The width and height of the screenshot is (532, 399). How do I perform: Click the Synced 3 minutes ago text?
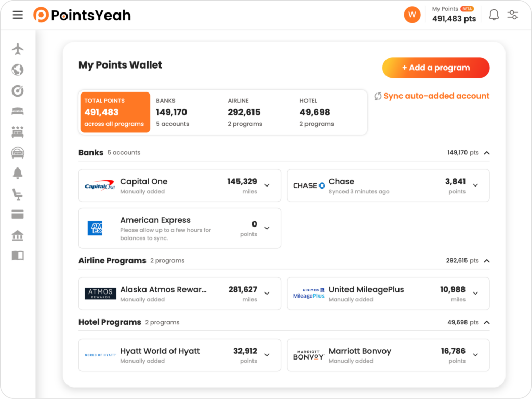359,192
